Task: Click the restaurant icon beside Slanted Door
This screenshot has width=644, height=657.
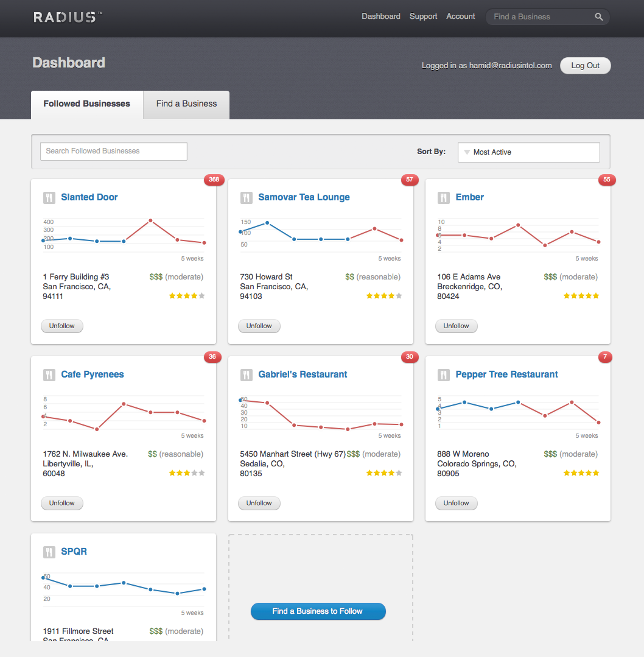Action: coord(49,197)
